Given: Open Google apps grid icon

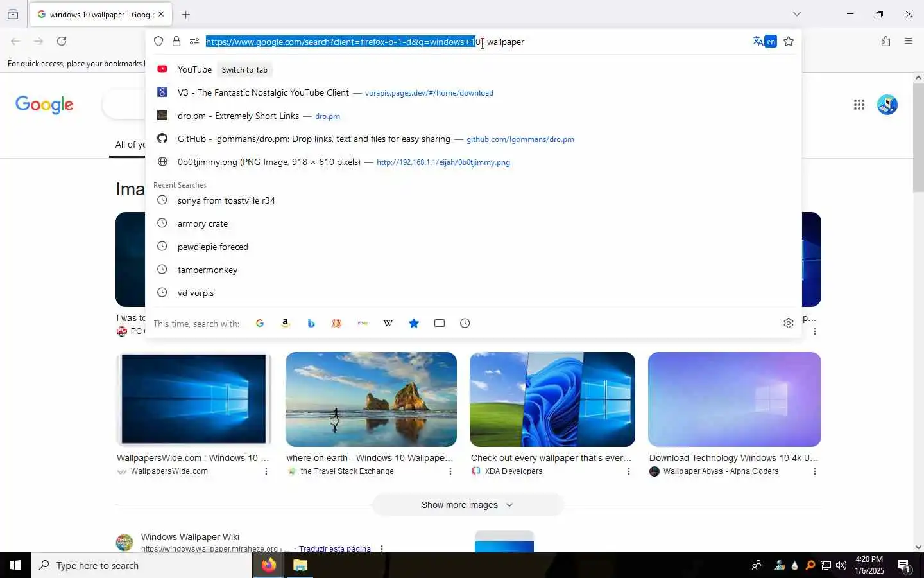Looking at the screenshot, I should 859,105.
